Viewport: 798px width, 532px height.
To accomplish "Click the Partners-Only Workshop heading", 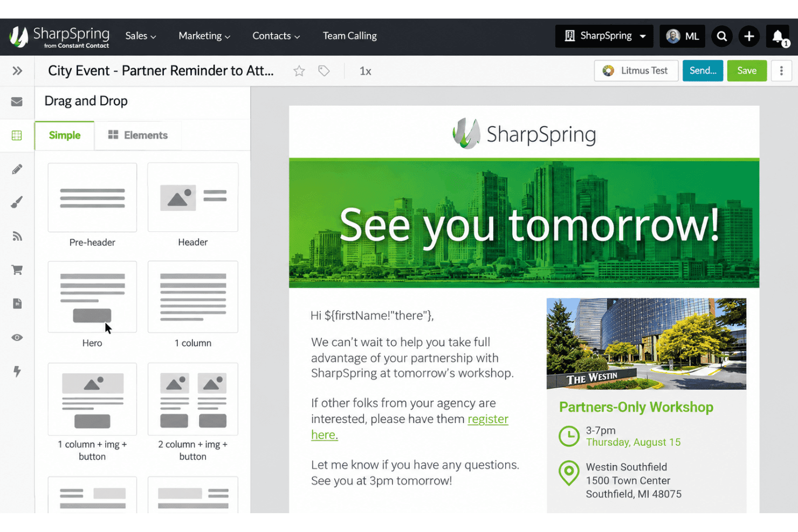I will click(636, 407).
